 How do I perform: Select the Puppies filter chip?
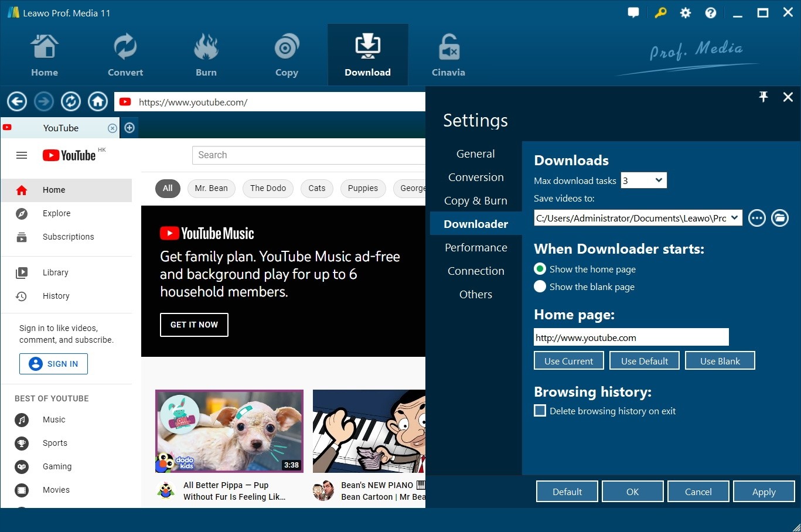pos(363,188)
